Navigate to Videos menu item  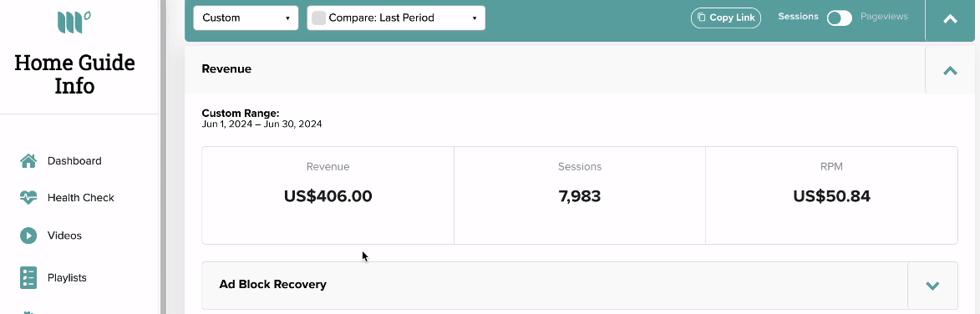point(64,235)
